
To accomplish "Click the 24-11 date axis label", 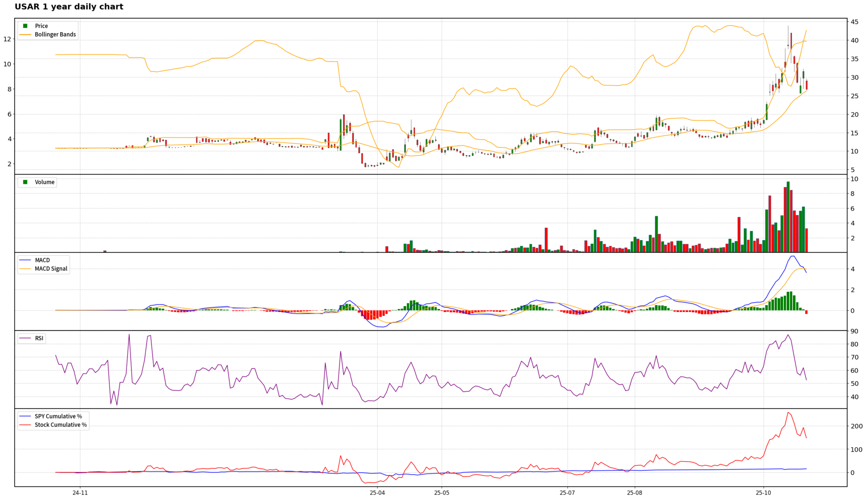I will pyautogui.click(x=80, y=493).
